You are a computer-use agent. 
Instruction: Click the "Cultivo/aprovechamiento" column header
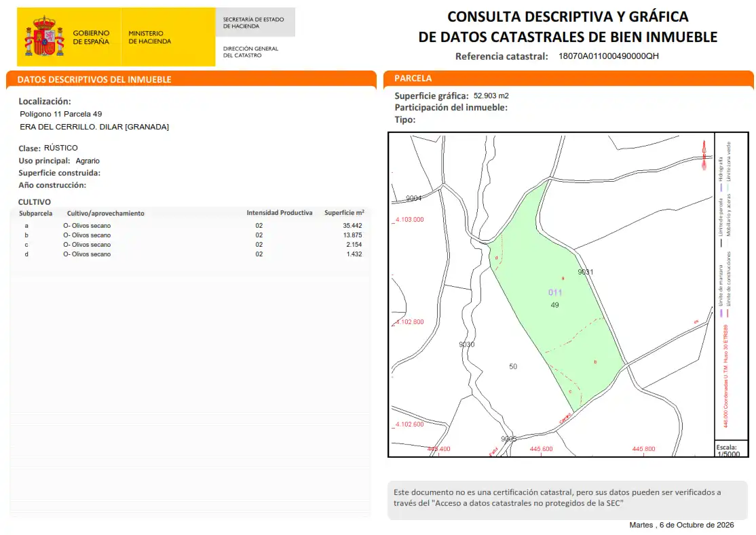pyautogui.click(x=106, y=214)
